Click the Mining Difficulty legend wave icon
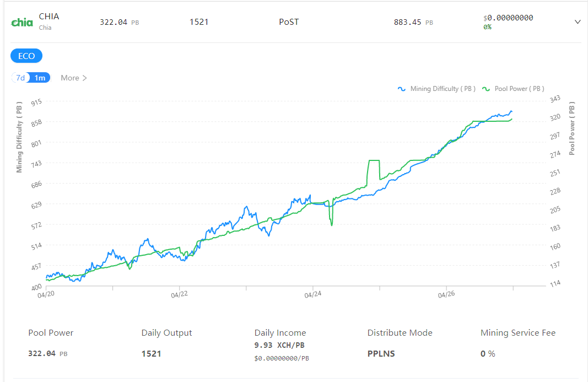This screenshot has height=382, width=588. (x=402, y=89)
